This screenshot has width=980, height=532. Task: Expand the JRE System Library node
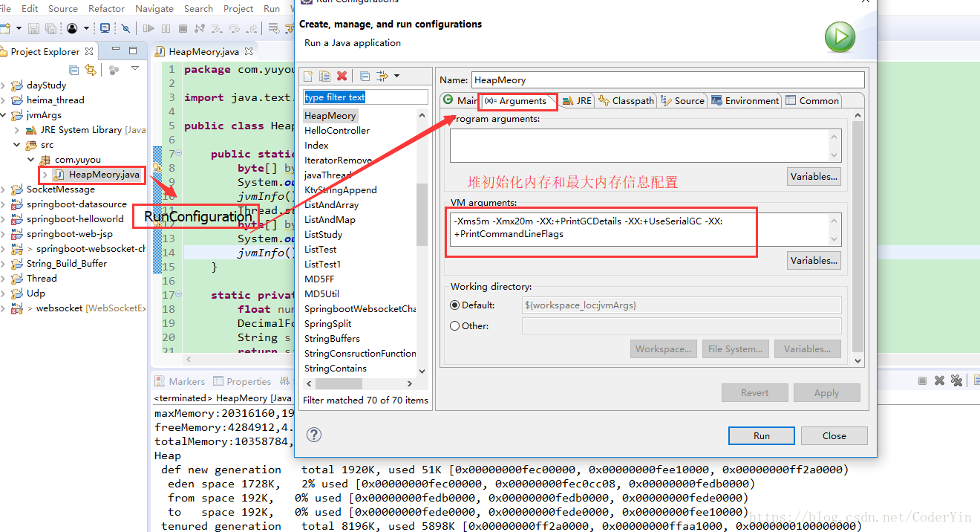click(x=17, y=130)
